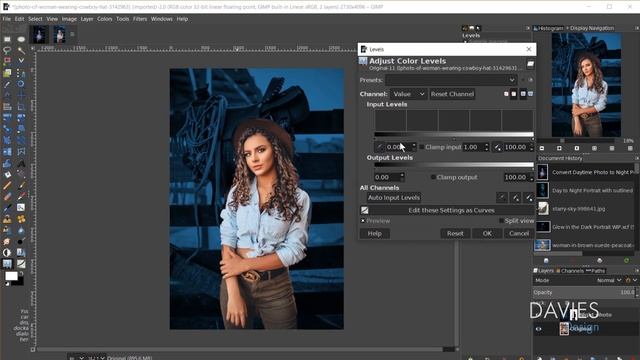Select the highlighted Levels tool in toolbox

pyautogui.click(x=7, y=264)
